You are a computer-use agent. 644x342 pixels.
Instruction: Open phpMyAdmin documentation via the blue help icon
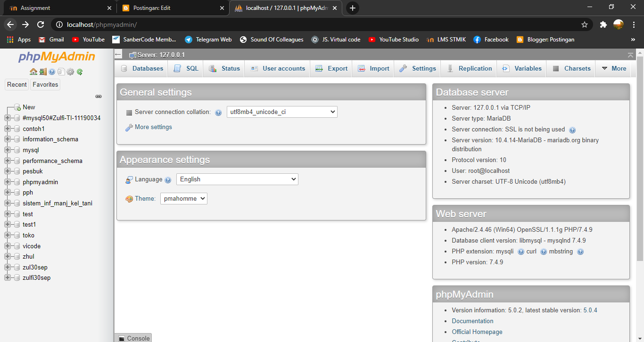51,72
